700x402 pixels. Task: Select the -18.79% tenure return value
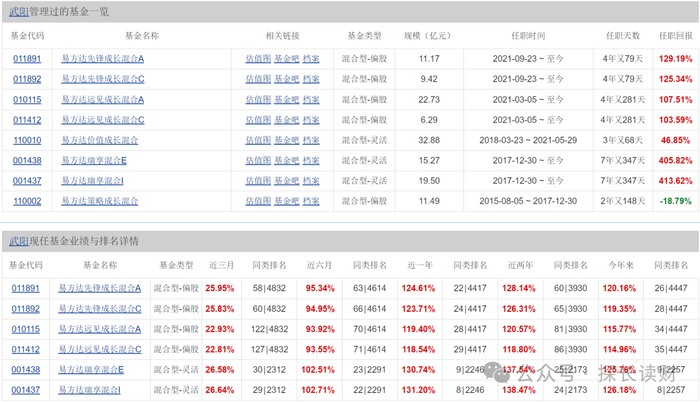coord(675,201)
